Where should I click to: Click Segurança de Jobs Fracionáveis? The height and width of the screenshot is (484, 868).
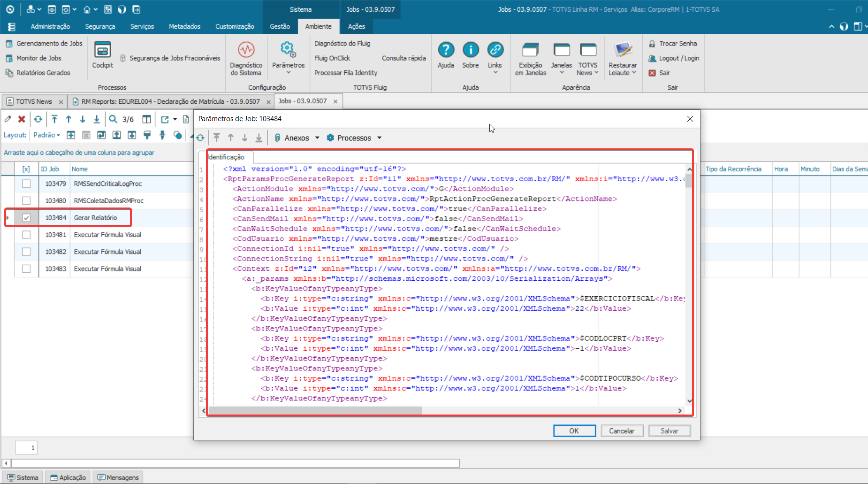click(170, 58)
